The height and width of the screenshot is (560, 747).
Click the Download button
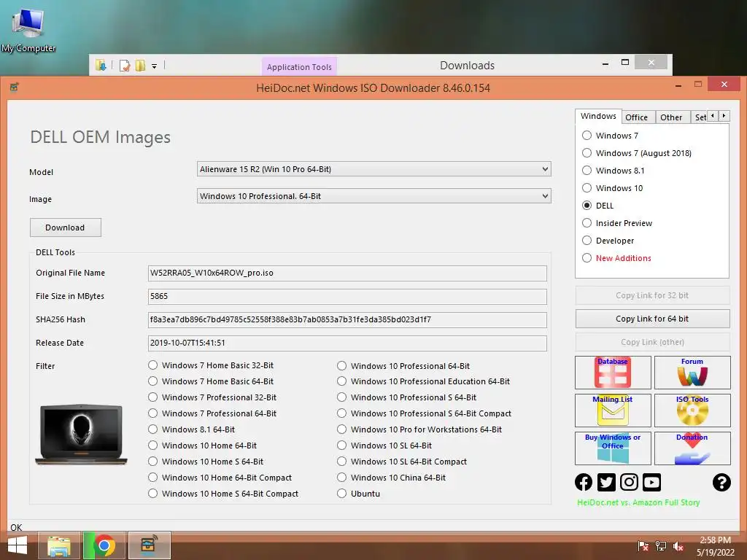pyautogui.click(x=65, y=227)
